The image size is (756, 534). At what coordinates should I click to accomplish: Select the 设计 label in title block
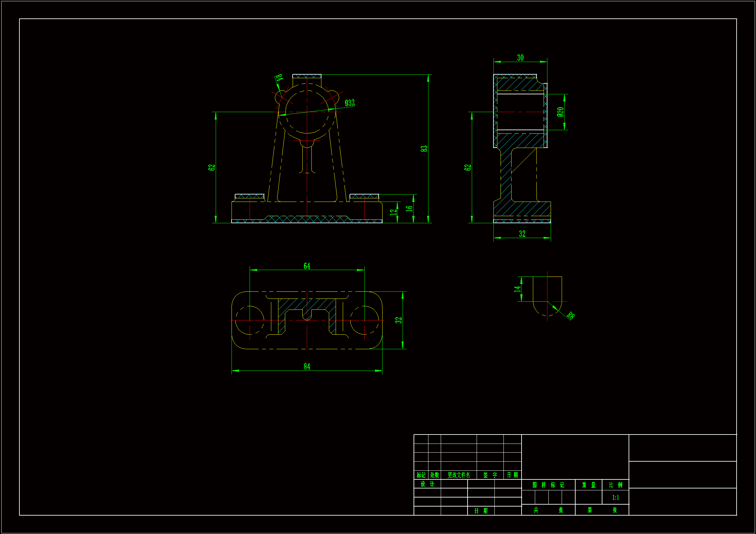427,484
